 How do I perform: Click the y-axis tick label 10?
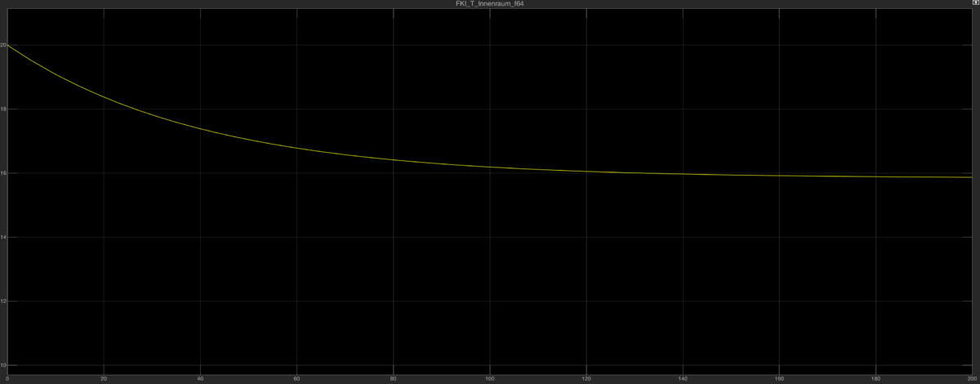(3, 365)
